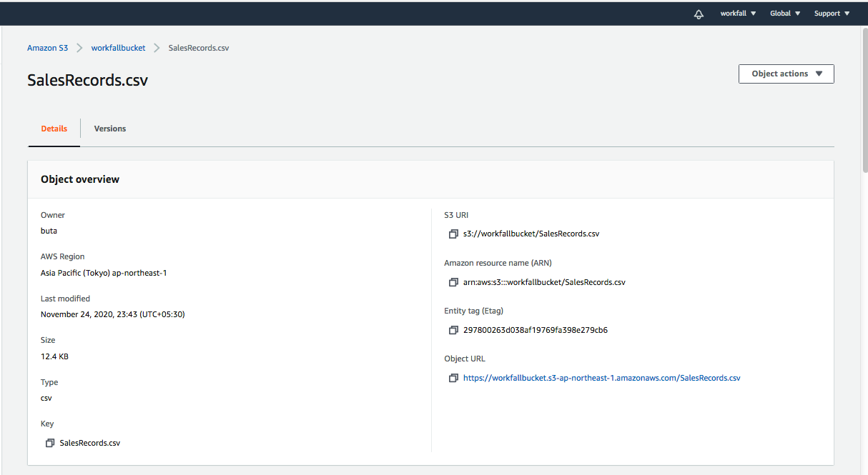Select the S3 URI s3://workfallbucket/SalesRecords.csv text

tap(531, 234)
